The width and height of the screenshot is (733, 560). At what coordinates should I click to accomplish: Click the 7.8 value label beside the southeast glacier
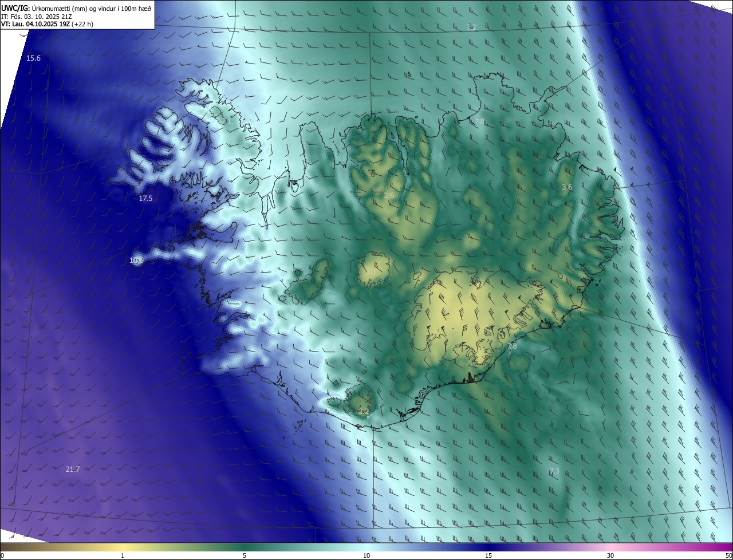point(513,346)
